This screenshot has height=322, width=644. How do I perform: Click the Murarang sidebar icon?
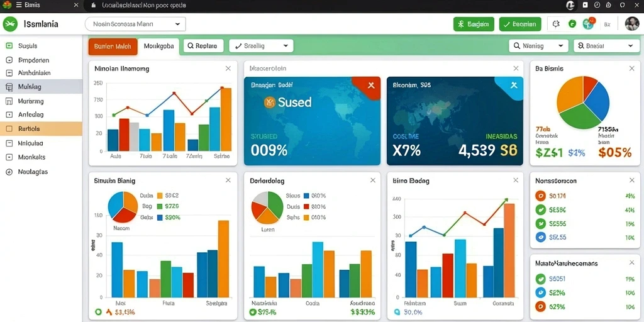click(9, 101)
